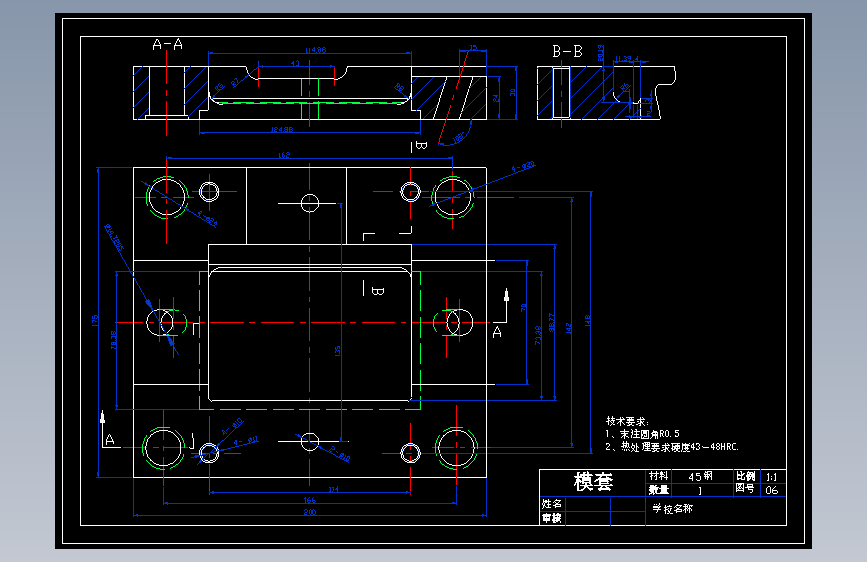Click the 1:1 scale value

pyautogui.click(x=771, y=476)
